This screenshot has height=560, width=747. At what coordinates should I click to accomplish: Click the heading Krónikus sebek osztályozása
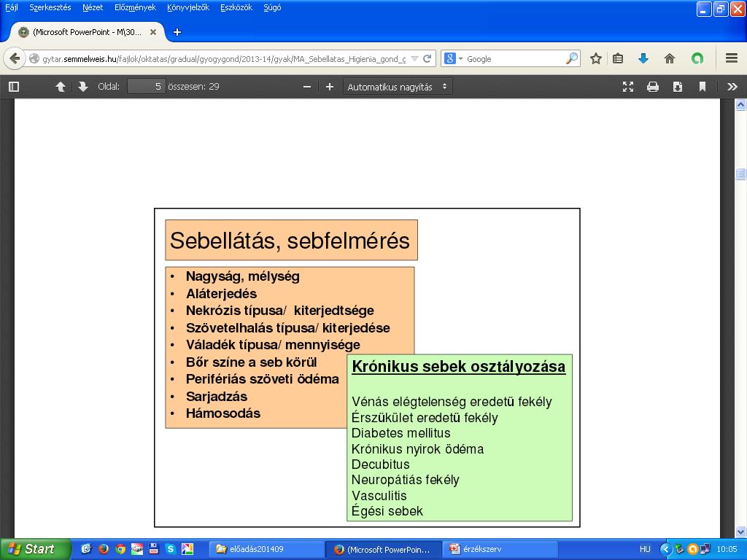[459, 367]
